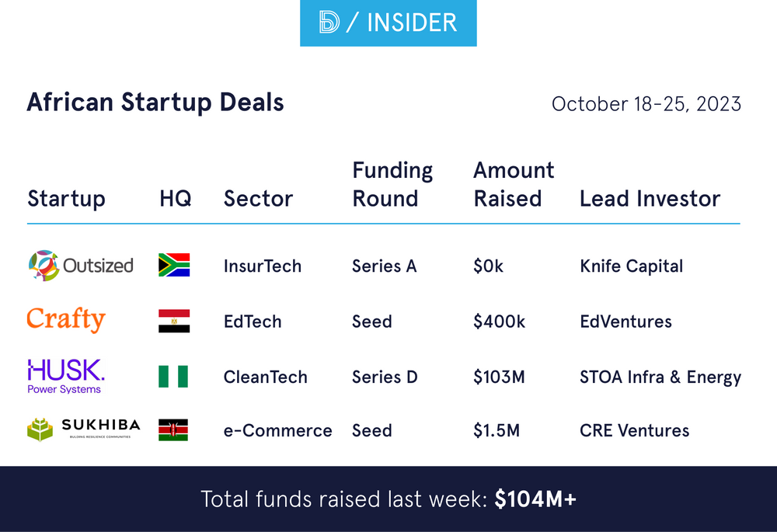
Task: Click the Insider logo banner at top
Action: (x=388, y=23)
